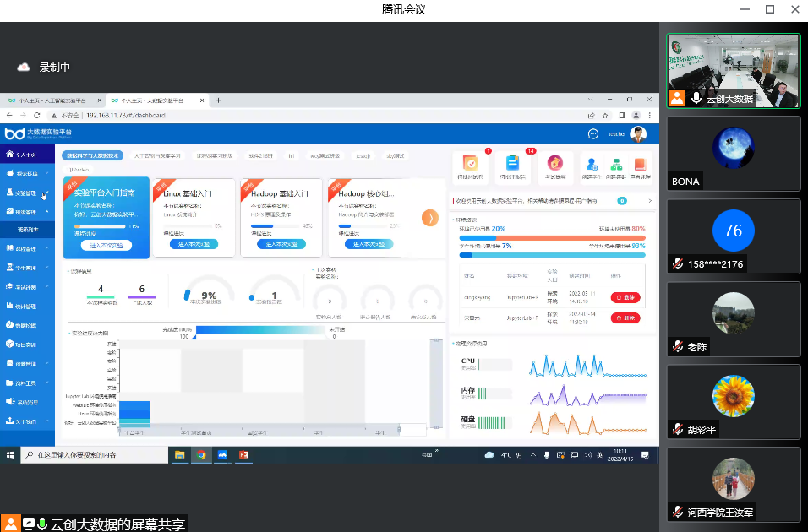Click the completion 100% gradient slider bar

coord(220,329)
